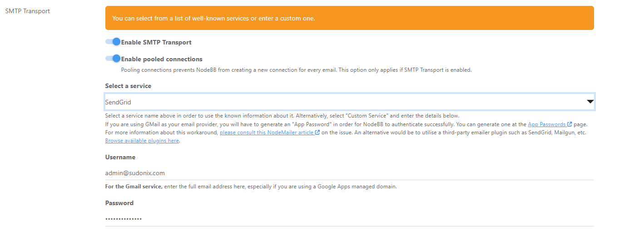Click external-link icon beside NodeMailer article
The height and width of the screenshot is (231, 644).
[317, 133]
